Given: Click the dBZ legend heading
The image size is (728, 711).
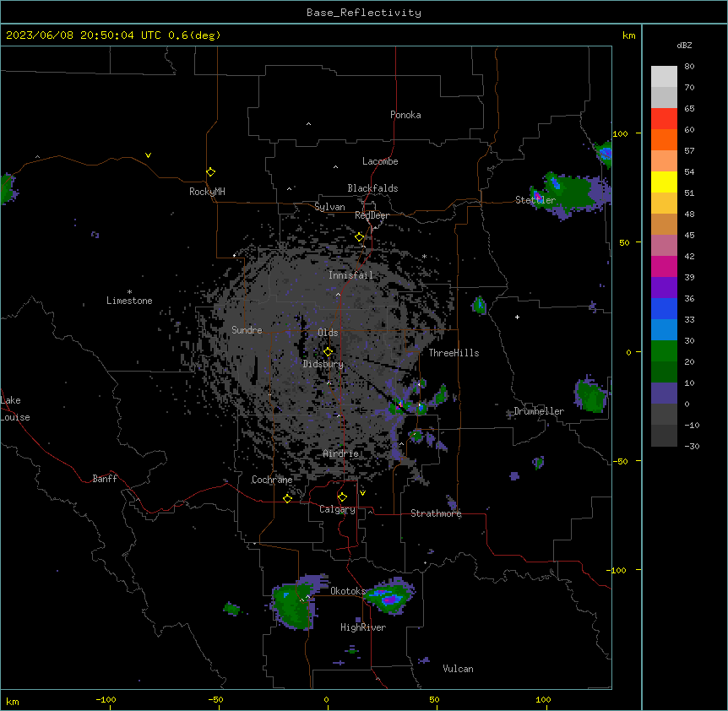Looking at the screenshot, I should coord(684,46).
